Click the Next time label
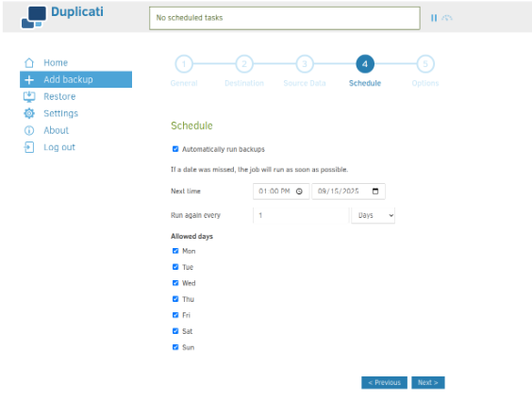The image size is (532, 400). click(186, 192)
